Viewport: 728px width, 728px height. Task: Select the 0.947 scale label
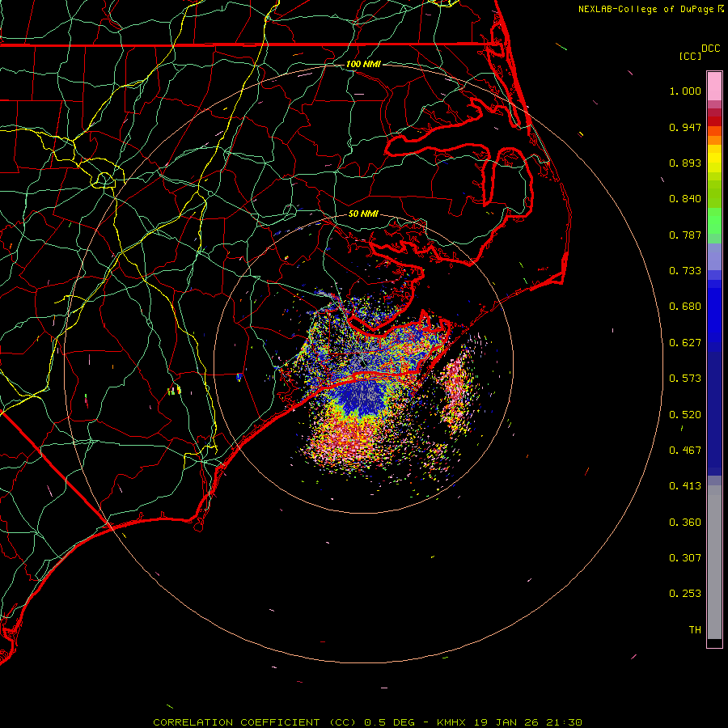(685, 127)
